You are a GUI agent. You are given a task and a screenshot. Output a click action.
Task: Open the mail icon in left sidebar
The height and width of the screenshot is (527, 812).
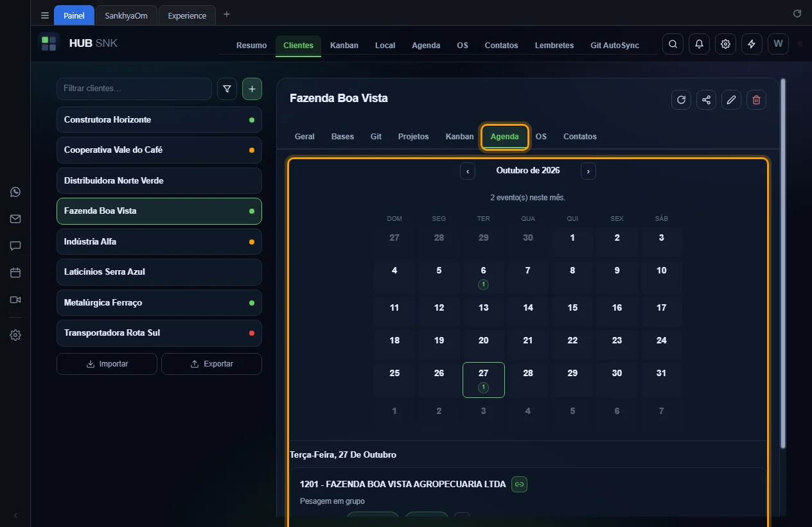click(15, 219)
